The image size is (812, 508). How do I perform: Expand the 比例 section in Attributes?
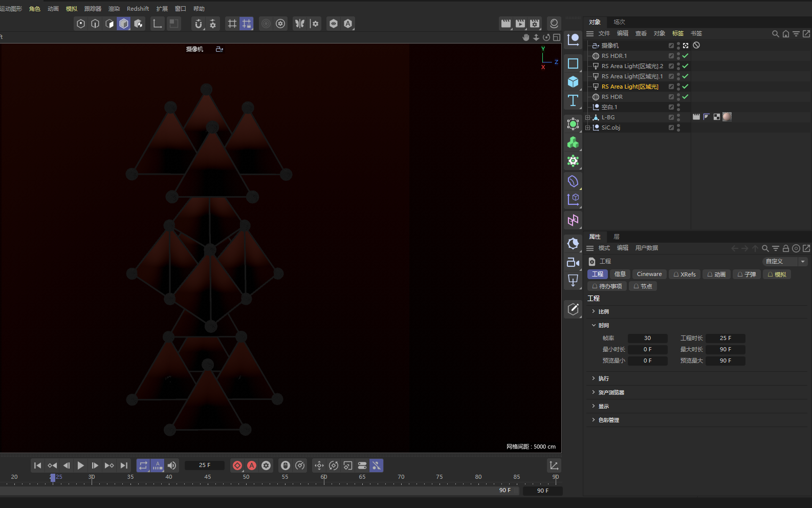[x=594, y=311]
